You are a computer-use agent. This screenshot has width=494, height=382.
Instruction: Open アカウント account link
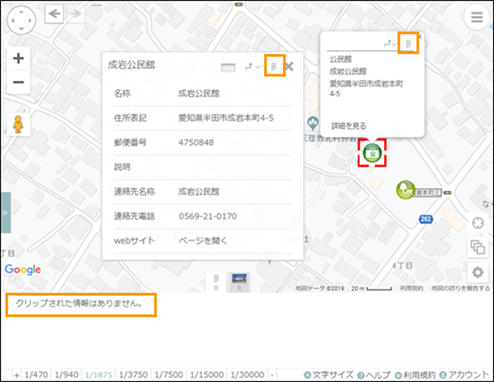(x=465, y=375)
